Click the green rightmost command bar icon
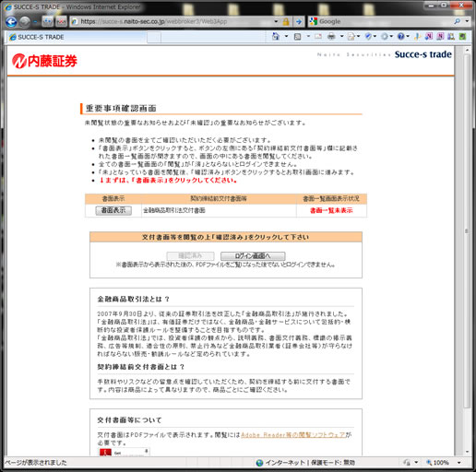 pyautogui.click(x=462, y=37)
